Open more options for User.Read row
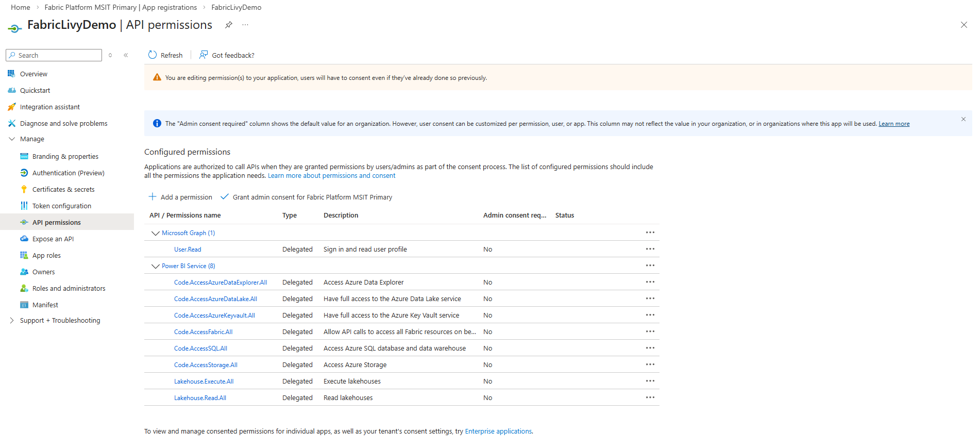Image resolution: width=980 pixels, height=448 pixels. (650, 249)
